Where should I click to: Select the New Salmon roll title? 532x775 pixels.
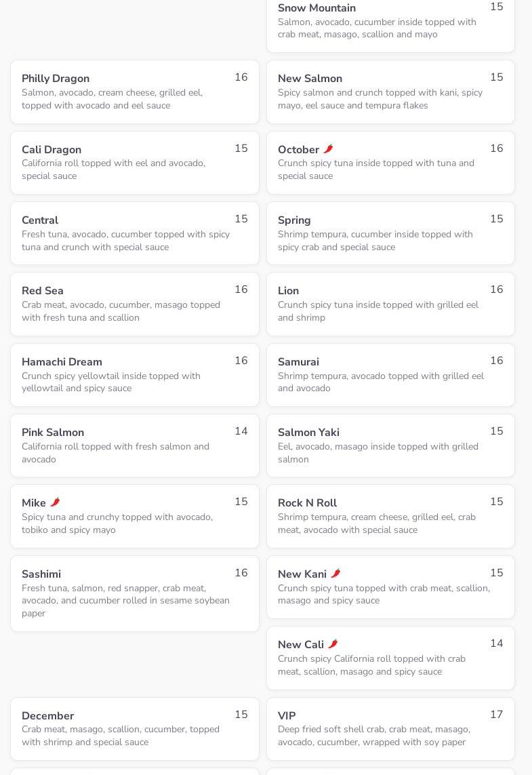tap(310, 79)
